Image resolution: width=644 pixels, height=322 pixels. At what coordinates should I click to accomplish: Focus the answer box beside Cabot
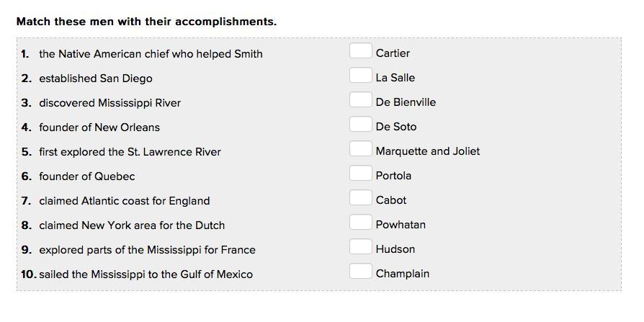point(360,198)
